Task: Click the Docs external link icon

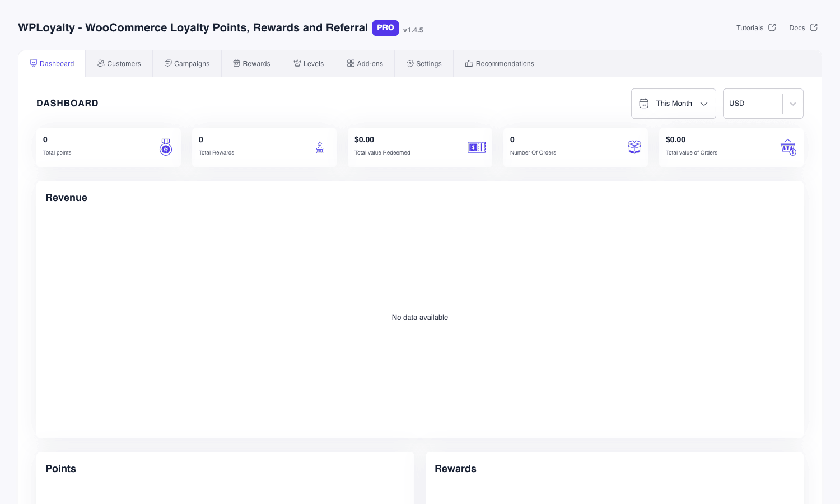Action: coord(814,27)
